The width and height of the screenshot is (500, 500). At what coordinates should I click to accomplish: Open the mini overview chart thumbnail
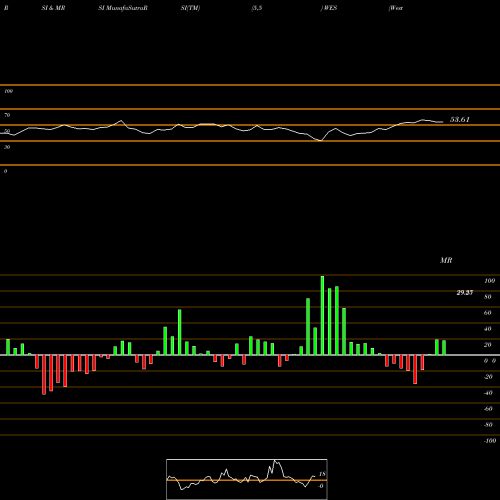pos(247,479)
